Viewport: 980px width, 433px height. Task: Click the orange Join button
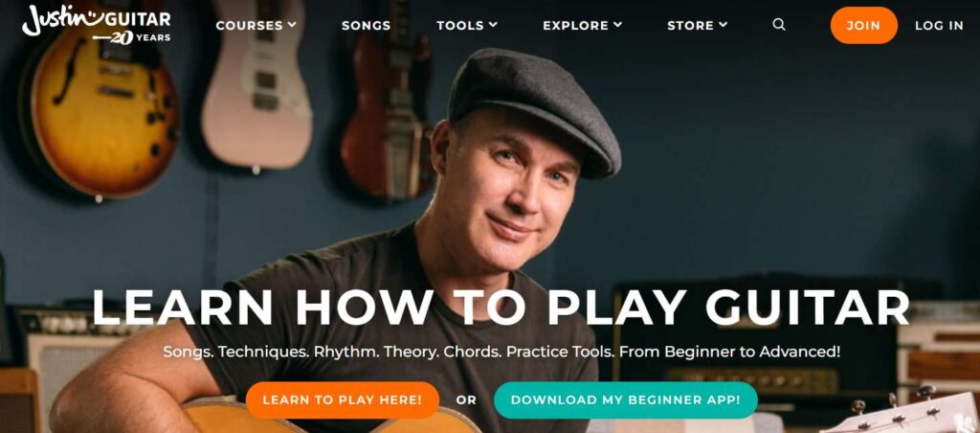pyautogui.click(x=864, y=26)
